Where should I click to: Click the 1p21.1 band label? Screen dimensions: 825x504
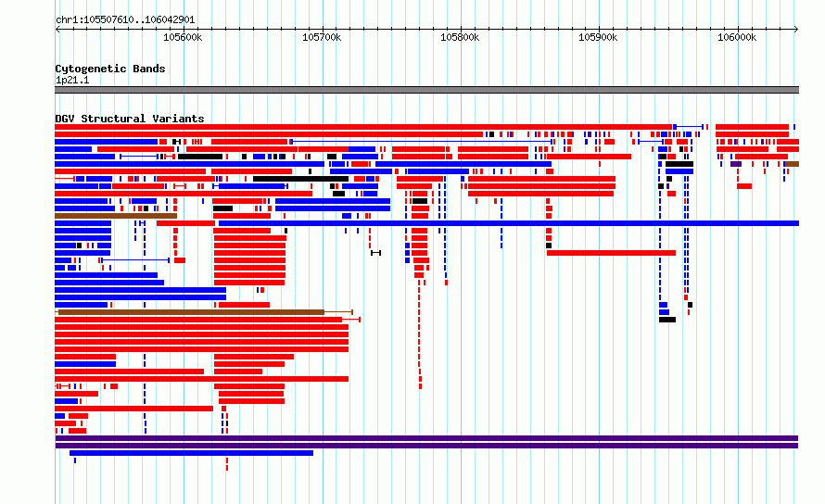click(72, 80)
